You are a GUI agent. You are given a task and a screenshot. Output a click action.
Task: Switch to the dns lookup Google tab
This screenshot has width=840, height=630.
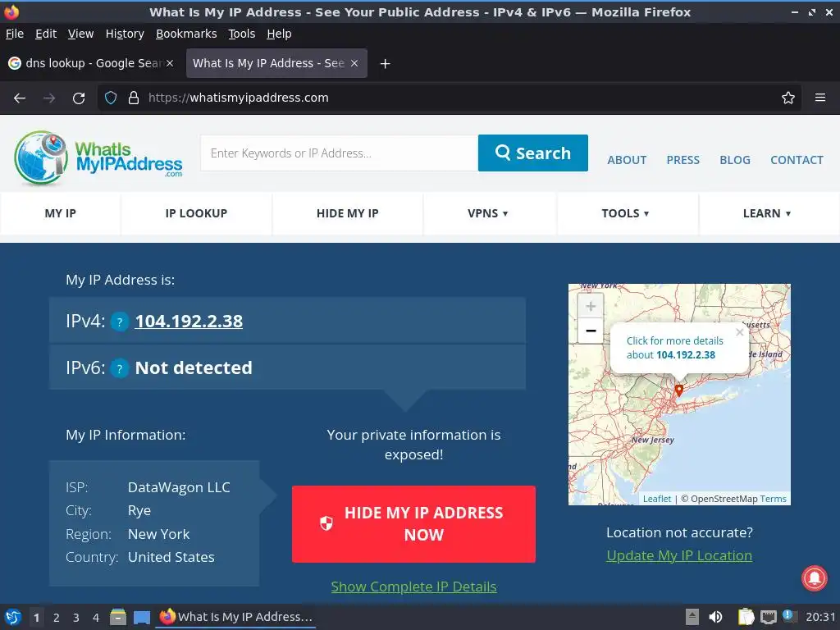(91, 63)
